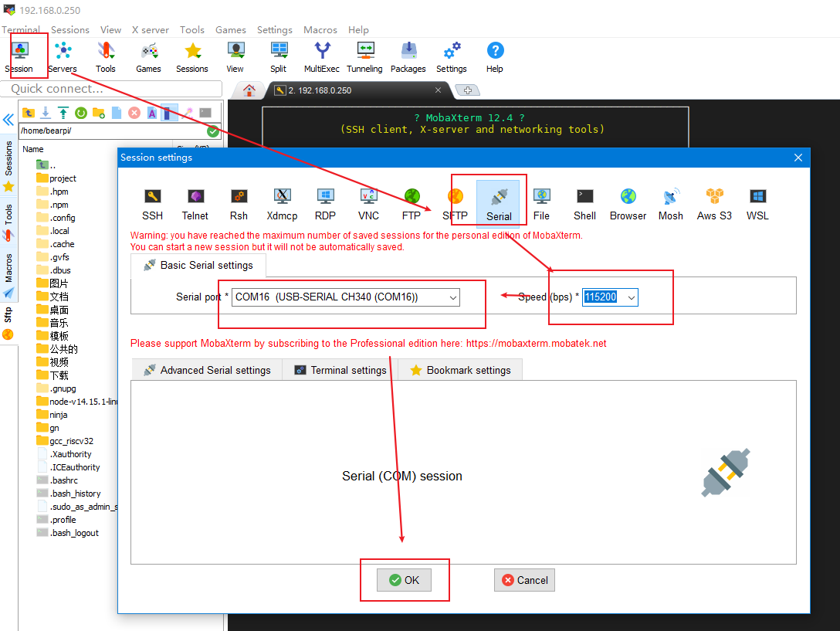Select the File session type
The image size is (840, 631).
542,204
